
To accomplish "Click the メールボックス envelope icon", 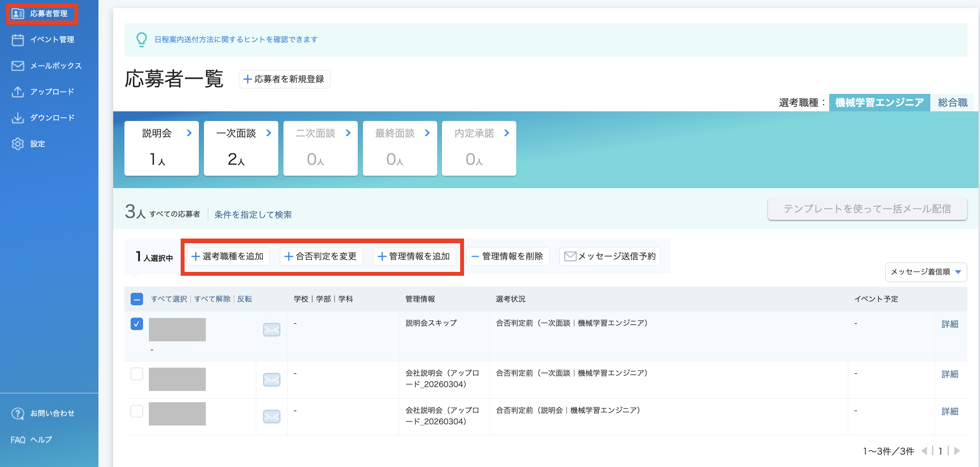I will point(17,66).
